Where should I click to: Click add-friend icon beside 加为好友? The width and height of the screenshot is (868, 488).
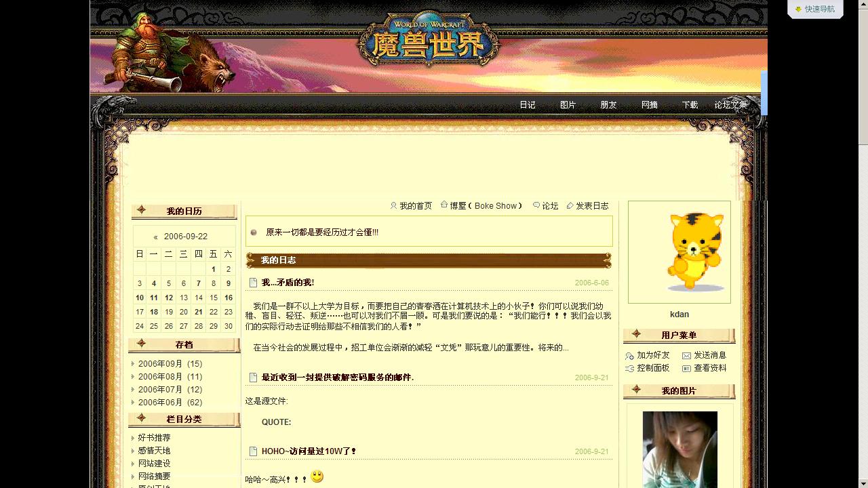pos(630,356)
